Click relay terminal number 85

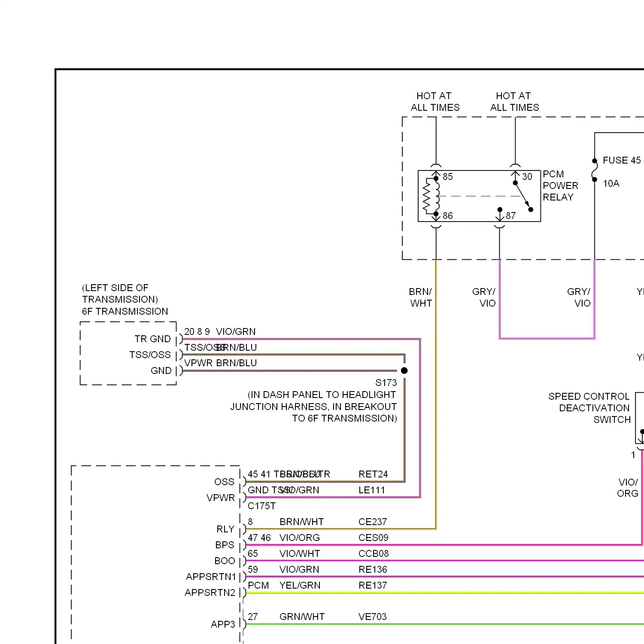[x=448, y=176]
